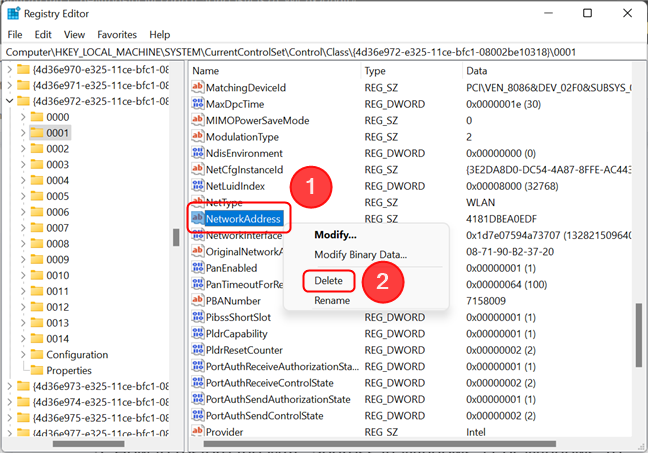Click the folder icon of Properties key

point(37,370)
